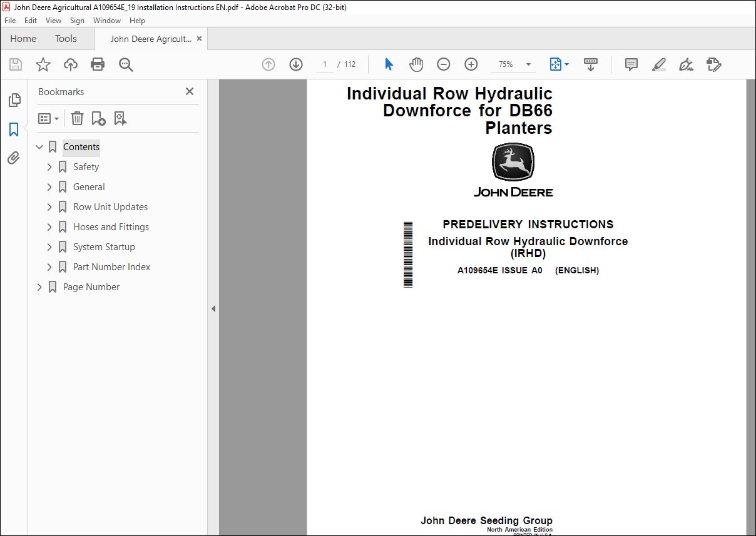Screen dimensions: 756x536
Task: Click the John Deere logo image
Action: [513, 169]
